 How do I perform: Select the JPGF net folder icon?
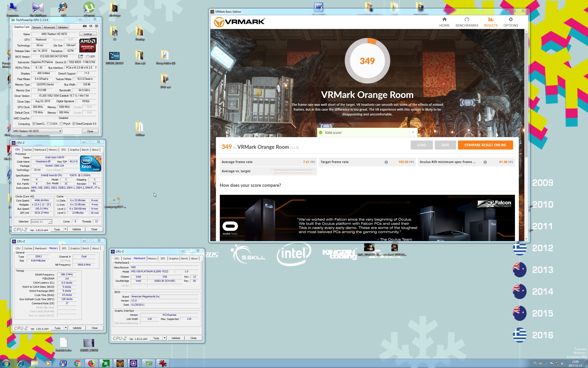[x=165, y=81]
